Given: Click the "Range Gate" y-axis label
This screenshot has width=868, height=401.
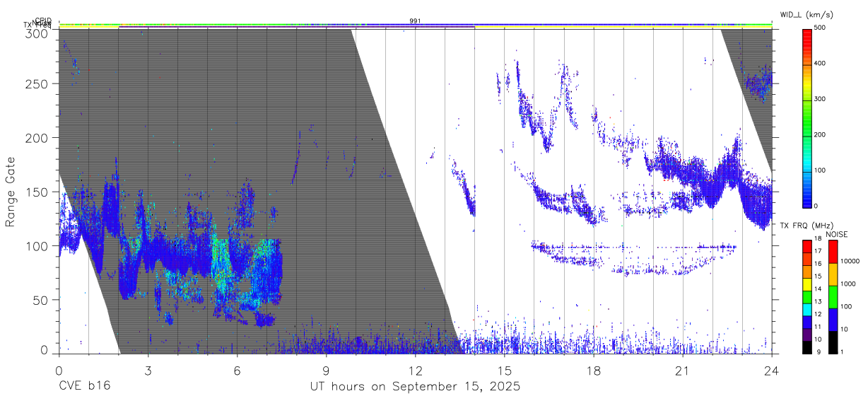Looking at the screenshot, I should click(11, 192).
